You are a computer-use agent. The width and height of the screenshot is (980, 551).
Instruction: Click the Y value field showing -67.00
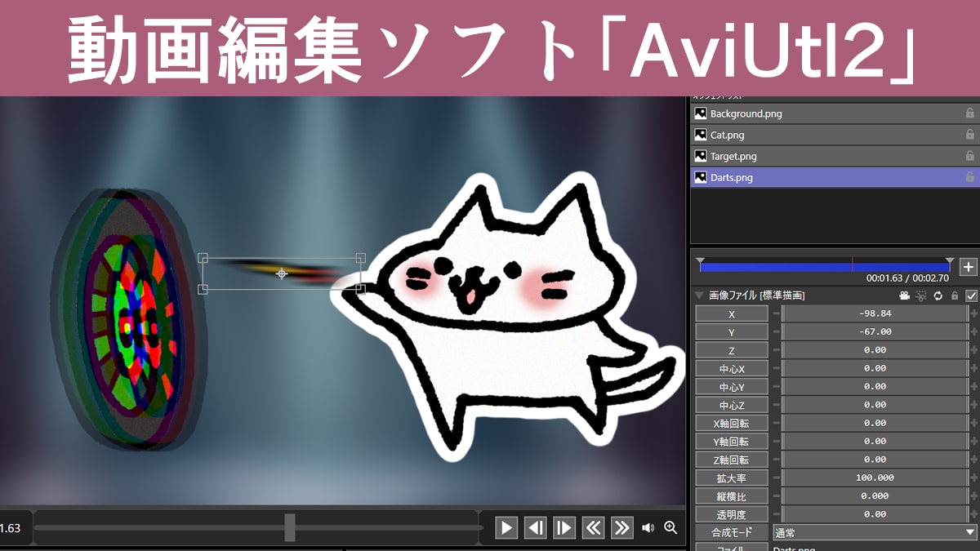click(875, 332)
